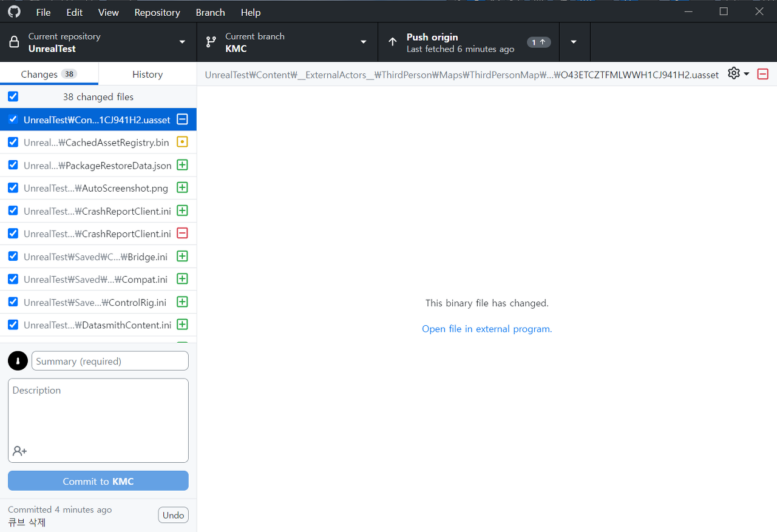
Task: Open the Branch menu
Action: [211, 12]
